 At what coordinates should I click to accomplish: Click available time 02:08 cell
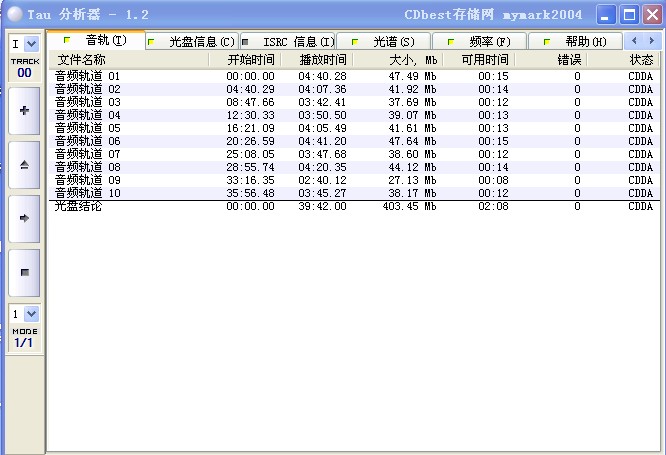coord(493,206)
